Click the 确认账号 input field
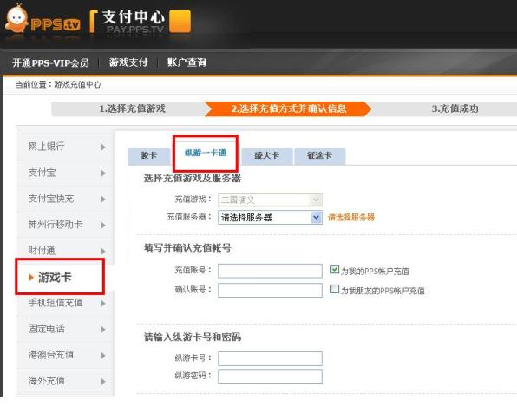Screen dimensions: 517x420 click(270, 291)
